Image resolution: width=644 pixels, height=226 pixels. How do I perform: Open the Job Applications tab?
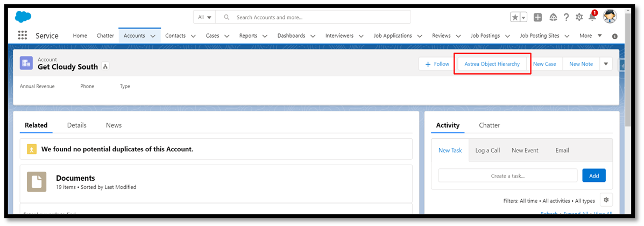tap(393, 36)
